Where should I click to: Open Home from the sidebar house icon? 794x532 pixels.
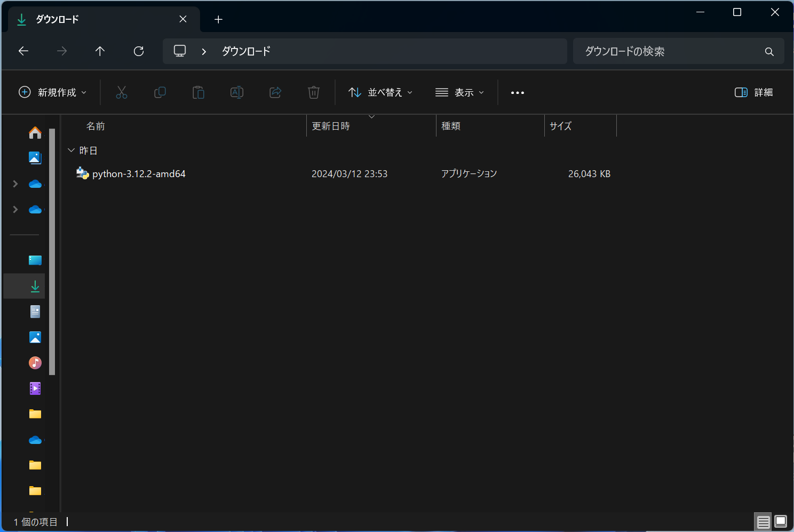point(35,132)
